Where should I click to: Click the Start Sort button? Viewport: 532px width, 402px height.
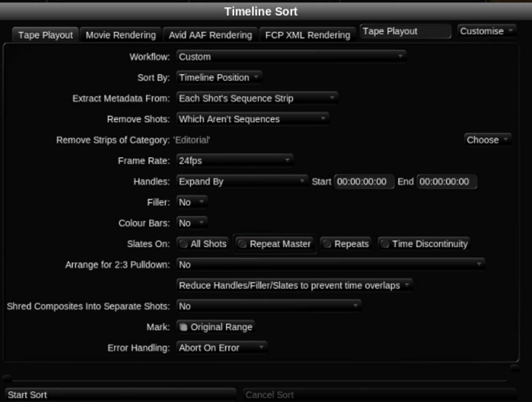point(120,395)
